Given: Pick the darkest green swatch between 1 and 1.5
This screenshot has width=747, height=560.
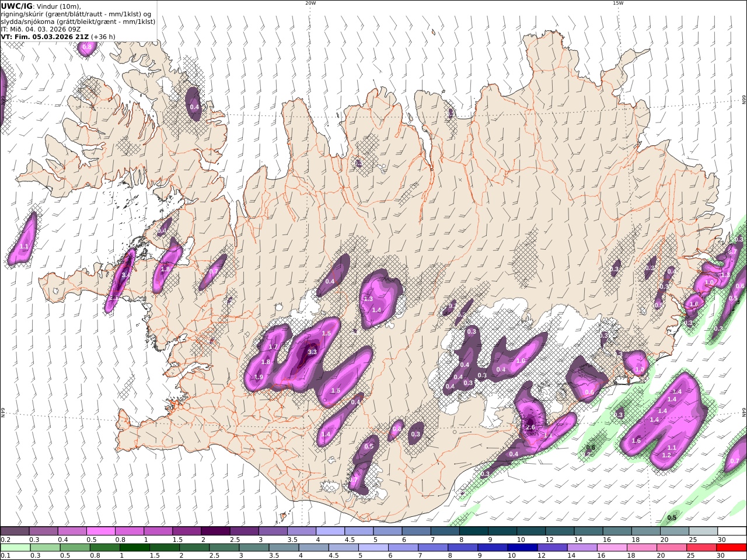Looking at the screenshot, I should pyautogui.click(x=135, y=548).
